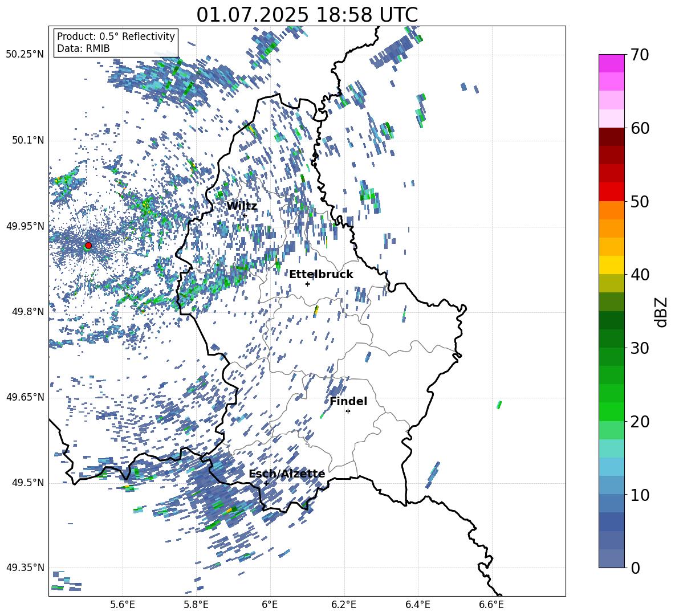Click the Ettelbruck cross marker
The image size is (675, 616).
tap(307, 284)
